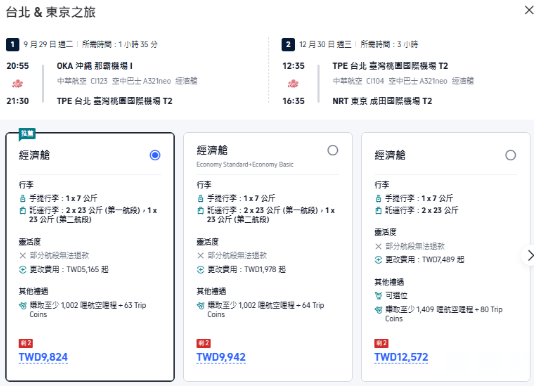The height and width of the screenshot is (386, 534).
Task: Click flight details 'CI104 空中巴士 A321neo'
Action: click(x=407, y=81)
